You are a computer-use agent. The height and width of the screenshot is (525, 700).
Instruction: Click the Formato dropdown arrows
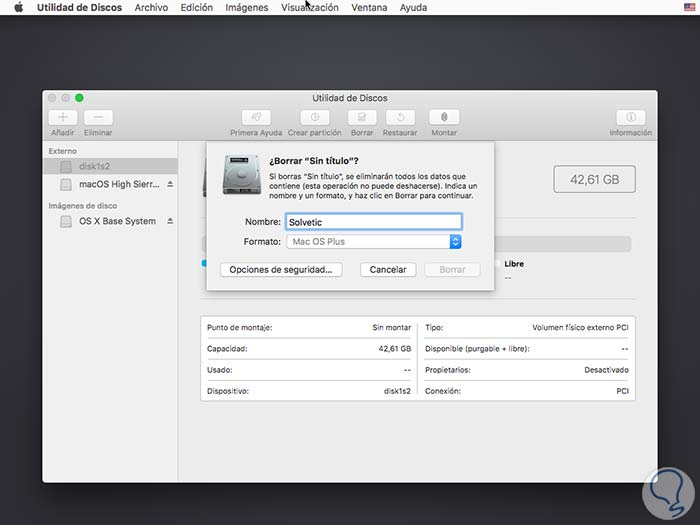[x=455, y=242]
